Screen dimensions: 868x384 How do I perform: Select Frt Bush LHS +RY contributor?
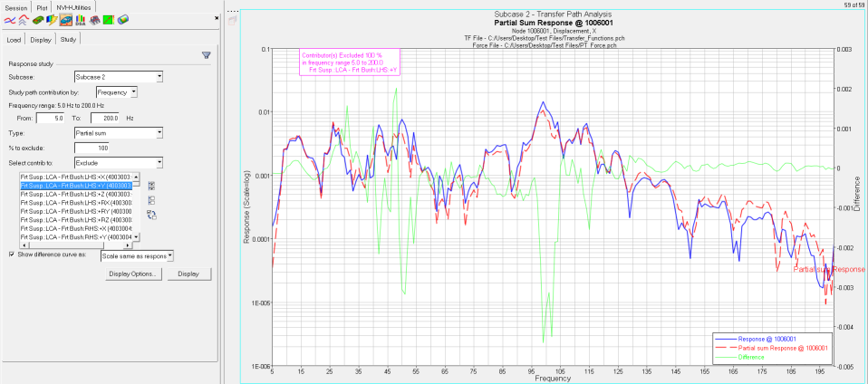point(76,211)
